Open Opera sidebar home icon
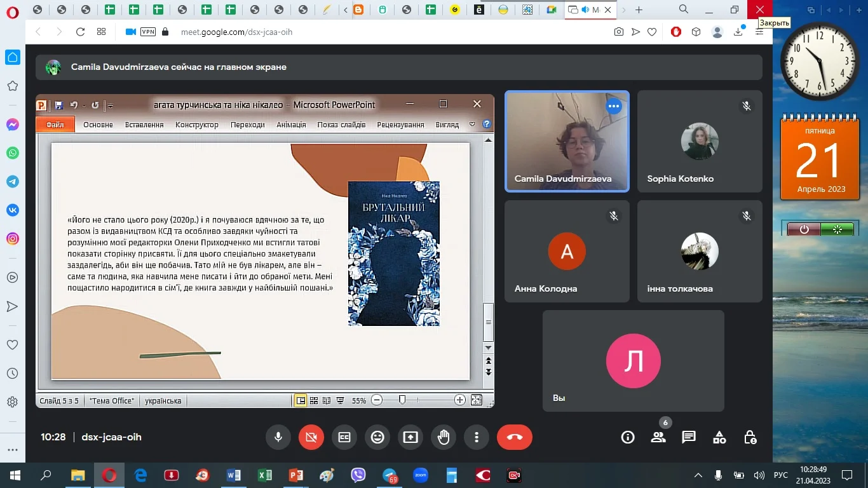Screen dimensions: 868x488 [12, 57]
